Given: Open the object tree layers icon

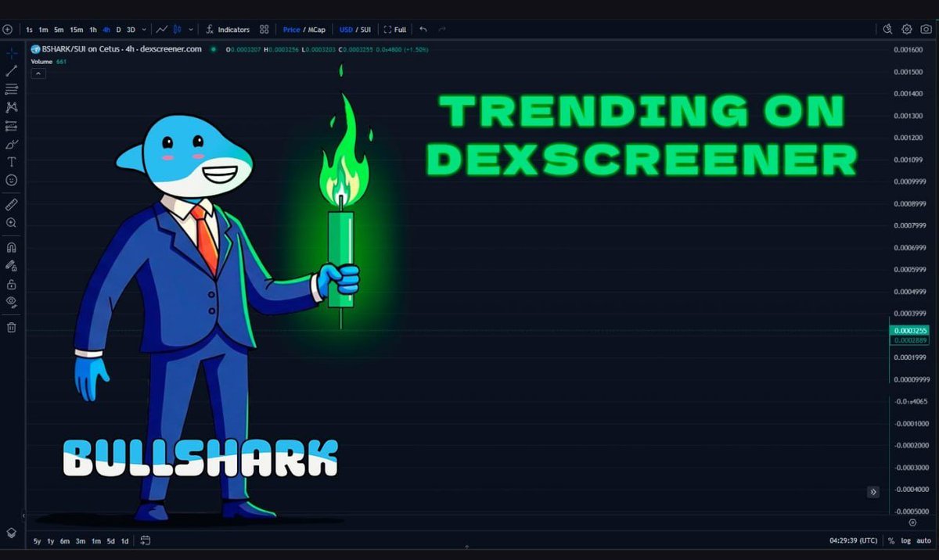Looking at the screenshot, I should (12, 533).
